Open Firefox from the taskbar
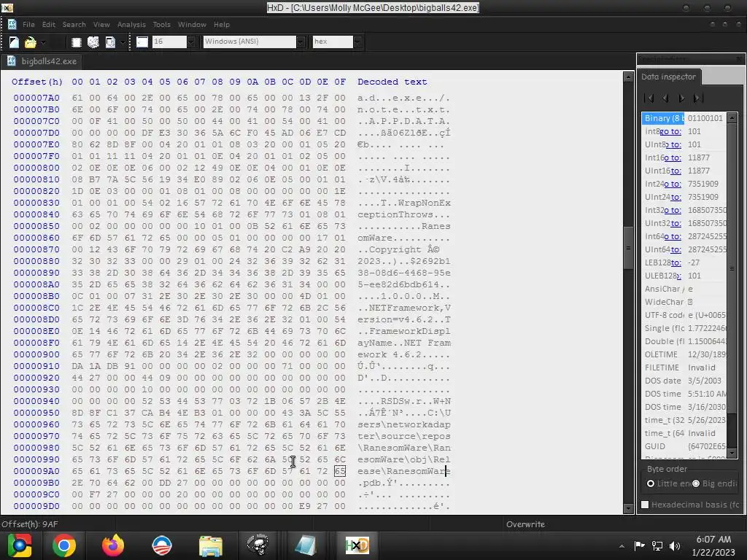Image resolution: width=747 pixels, height=560 pixels. 113,545
